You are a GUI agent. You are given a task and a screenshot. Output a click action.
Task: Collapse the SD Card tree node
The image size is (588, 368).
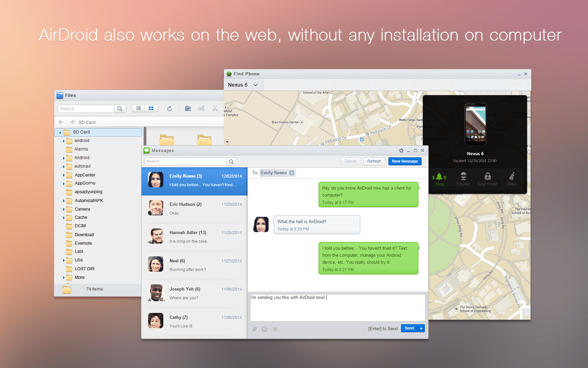59,132
